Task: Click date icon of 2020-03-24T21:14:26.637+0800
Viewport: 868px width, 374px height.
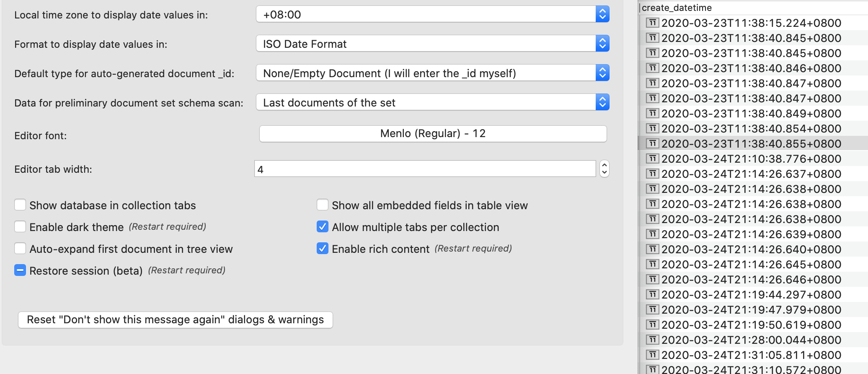Action: click(x=653, y=174)
